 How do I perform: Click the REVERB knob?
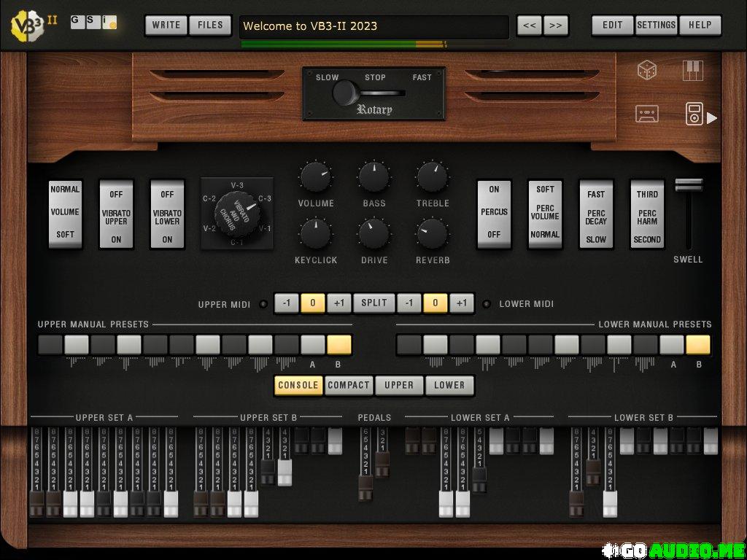tap(433, 234)
